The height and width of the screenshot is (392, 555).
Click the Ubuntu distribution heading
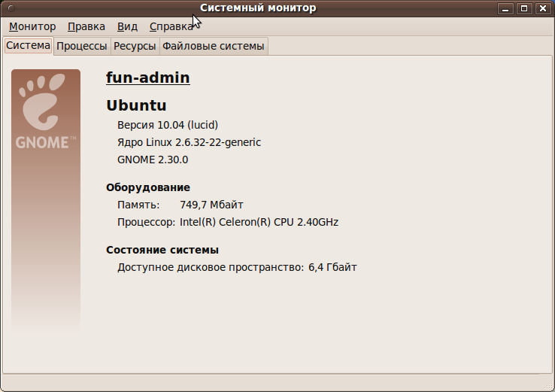(136, 105)
